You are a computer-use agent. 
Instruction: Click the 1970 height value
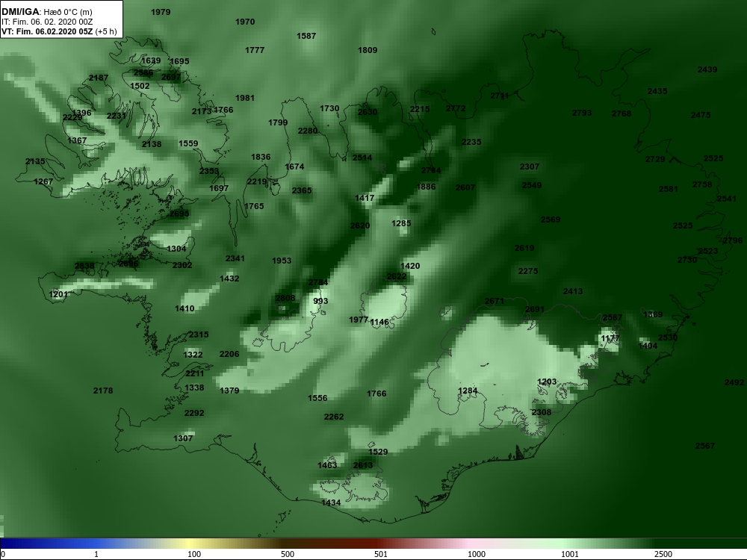(x=245, y=22)
